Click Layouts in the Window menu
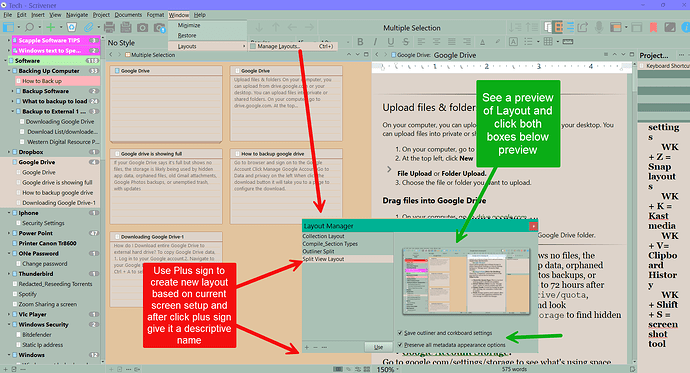690x373 pixels. tap(207, 46)
